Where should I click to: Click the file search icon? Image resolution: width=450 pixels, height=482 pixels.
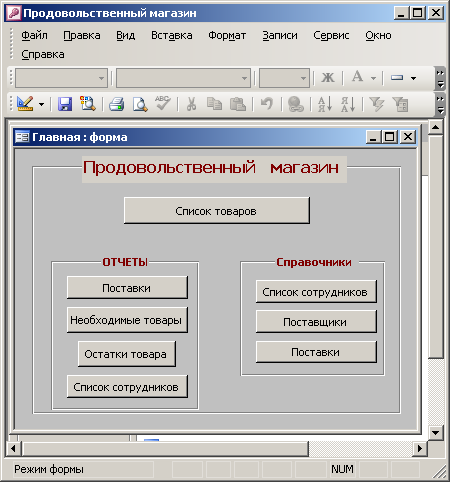pos(88,104)
